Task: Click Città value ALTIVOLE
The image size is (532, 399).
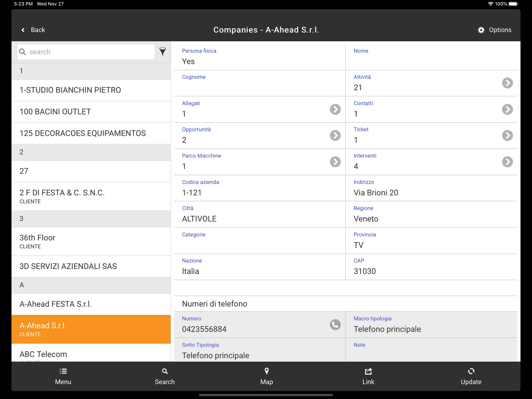Action: point(199,219)
